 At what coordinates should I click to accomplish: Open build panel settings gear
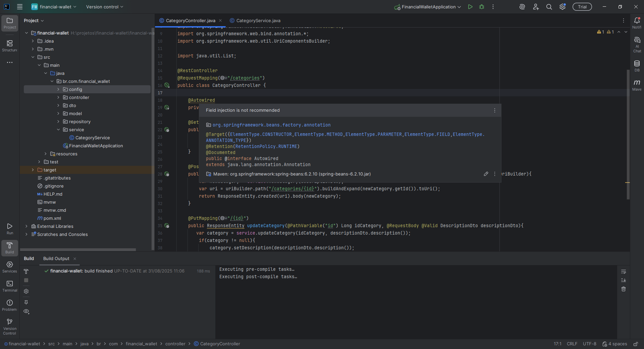(x=26, y=291)
